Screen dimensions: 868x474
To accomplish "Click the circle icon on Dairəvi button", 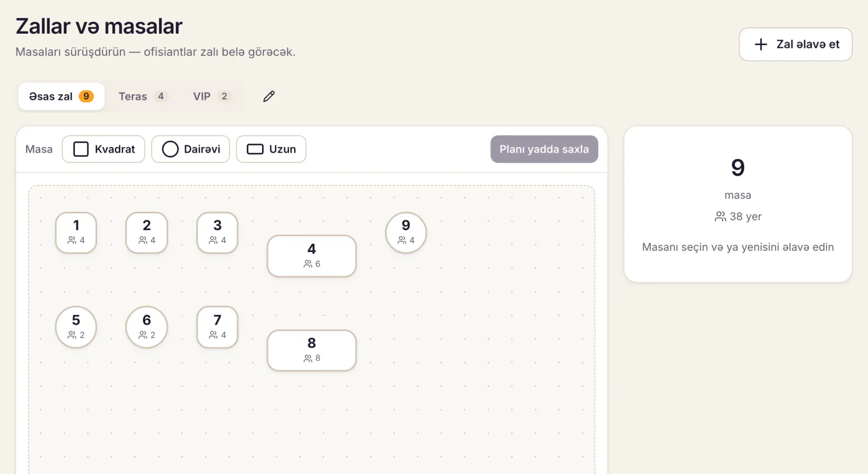I will (170, 149).
